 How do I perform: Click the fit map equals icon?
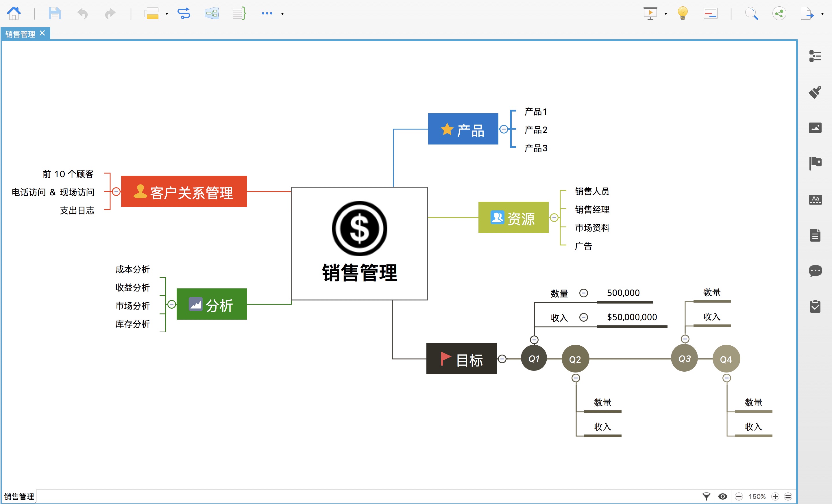pos(788,496)
